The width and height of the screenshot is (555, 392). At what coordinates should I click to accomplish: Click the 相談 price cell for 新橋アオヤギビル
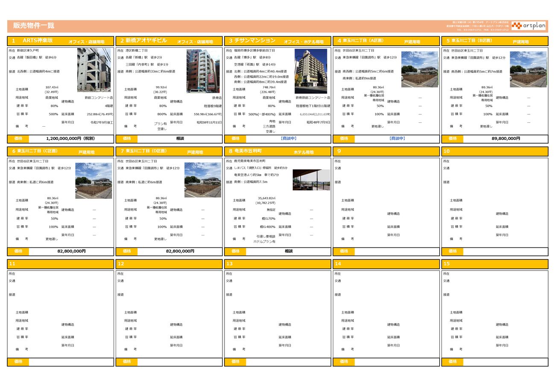pyautogui.click(x=180, y=139)
